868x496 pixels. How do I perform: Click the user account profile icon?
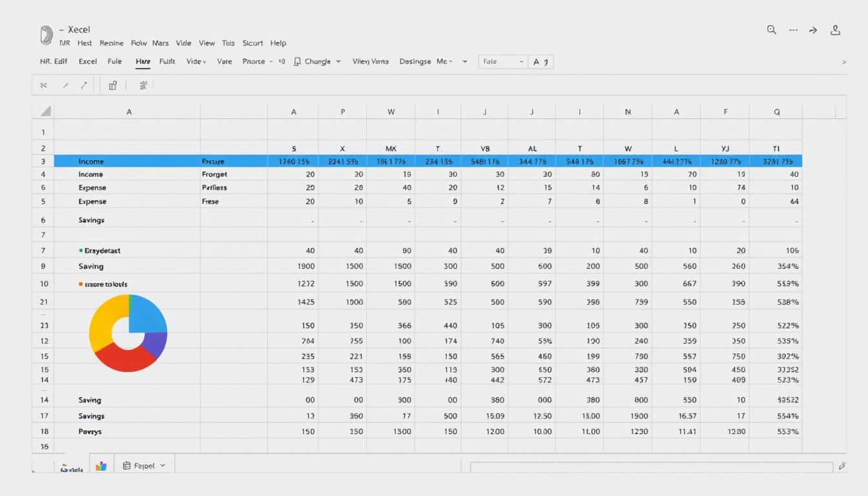836,30
